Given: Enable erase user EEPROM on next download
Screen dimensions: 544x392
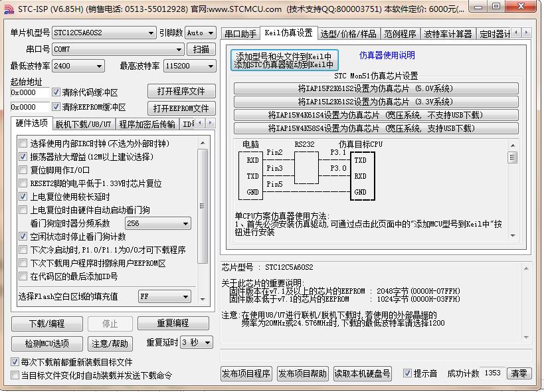Looking at the screenshot, I should click(x=23, y=263).
